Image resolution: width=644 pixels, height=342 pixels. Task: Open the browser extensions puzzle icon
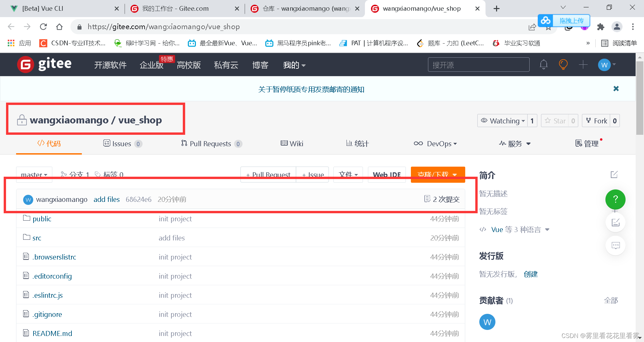point(601,27)
